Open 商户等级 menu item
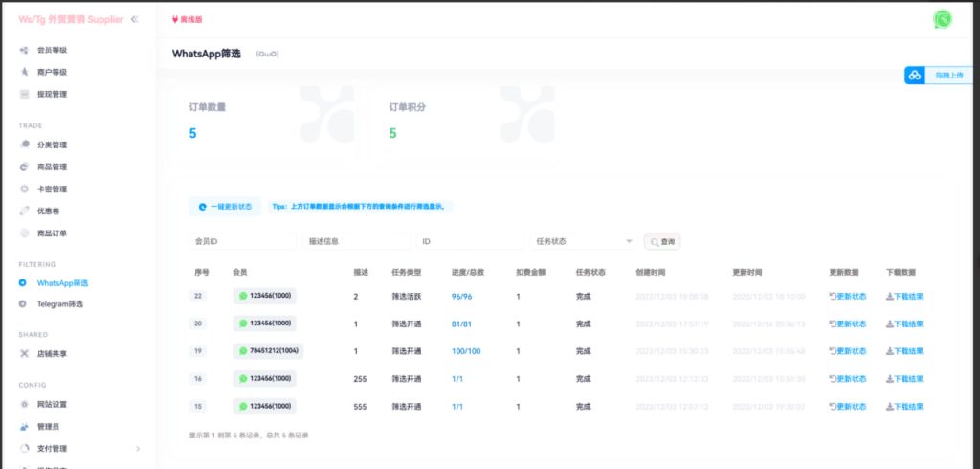The image size is (980, 469). (x=52, y=72)
